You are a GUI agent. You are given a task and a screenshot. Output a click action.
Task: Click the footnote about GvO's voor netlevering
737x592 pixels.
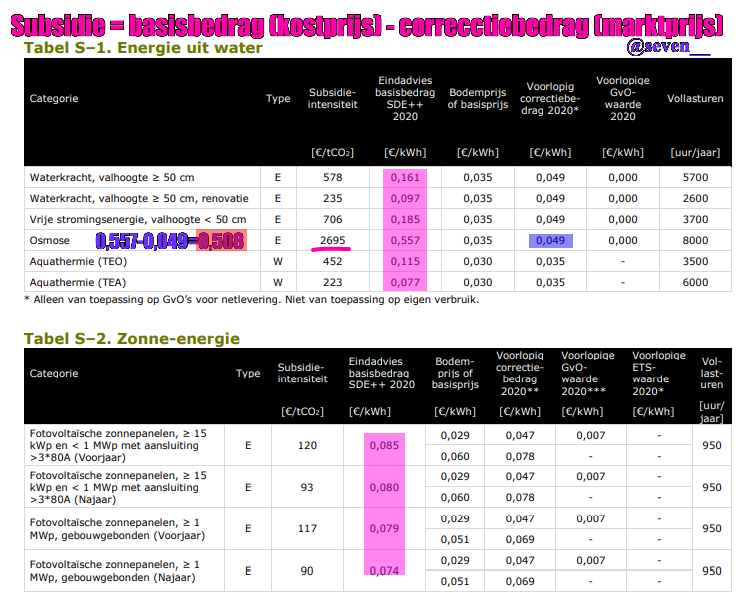(251, 300)
